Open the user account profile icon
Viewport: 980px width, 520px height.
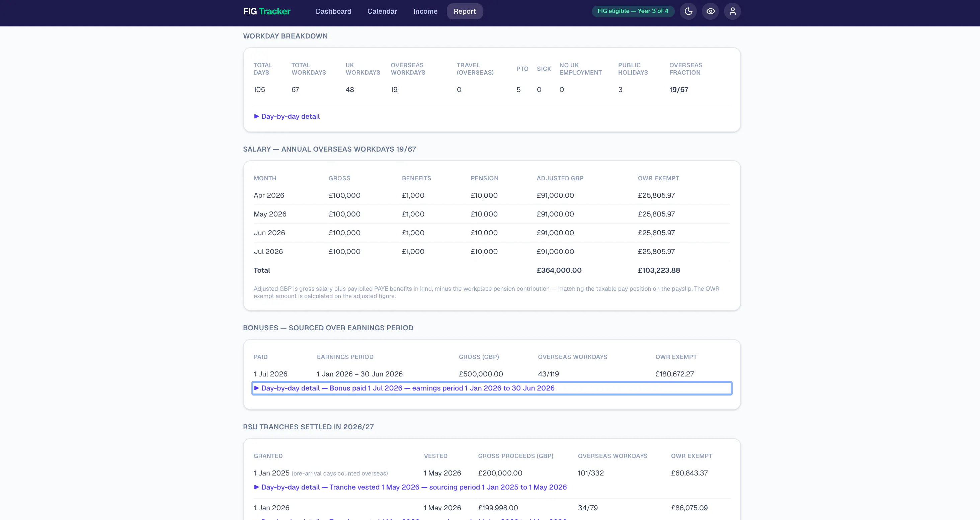pyautogui.click(x=732, y=11)
